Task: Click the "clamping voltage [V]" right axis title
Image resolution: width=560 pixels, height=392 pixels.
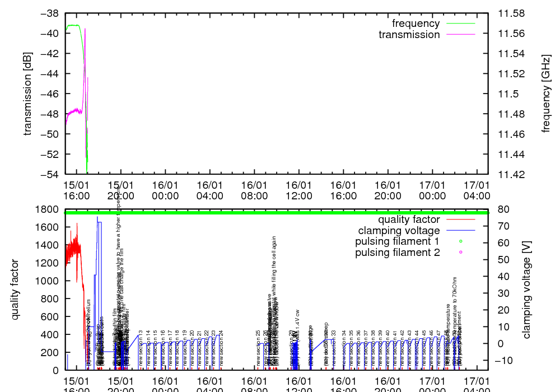Action: click(526, 290)
